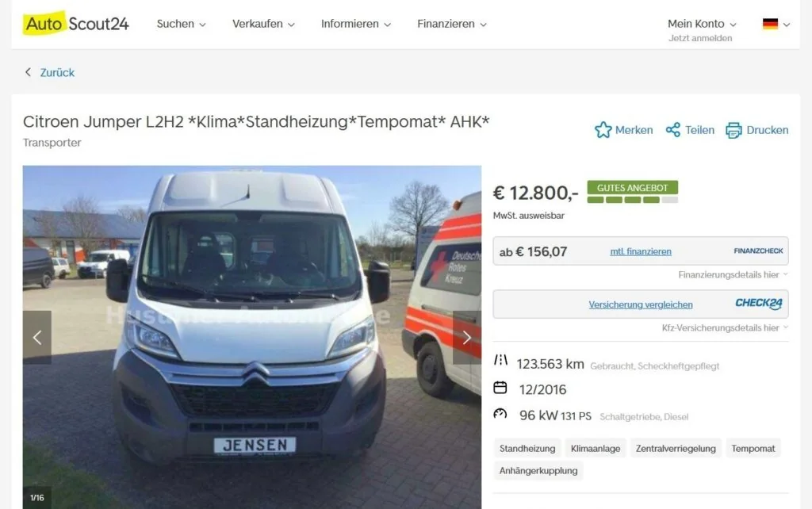Show previous vehicle photo arrow
The image size is (812, 509).
point(36,338)
